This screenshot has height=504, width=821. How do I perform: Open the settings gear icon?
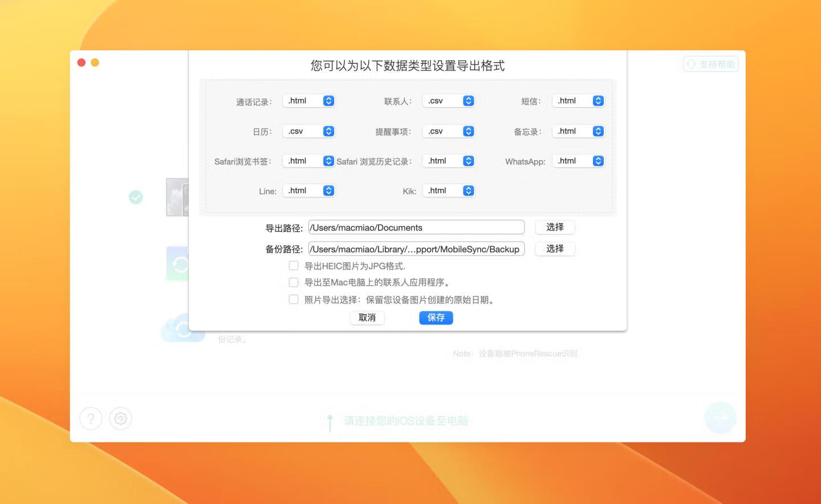[120, 418]
